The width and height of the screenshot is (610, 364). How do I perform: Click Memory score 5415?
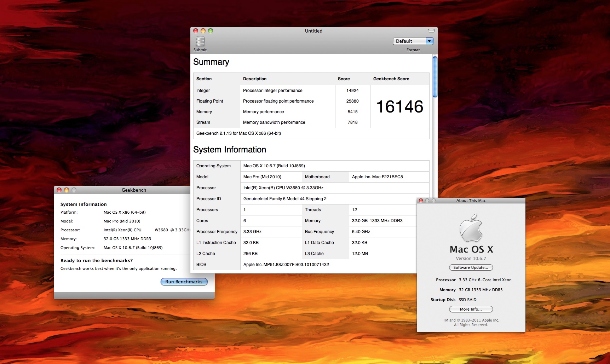click(x=353, y=112)
